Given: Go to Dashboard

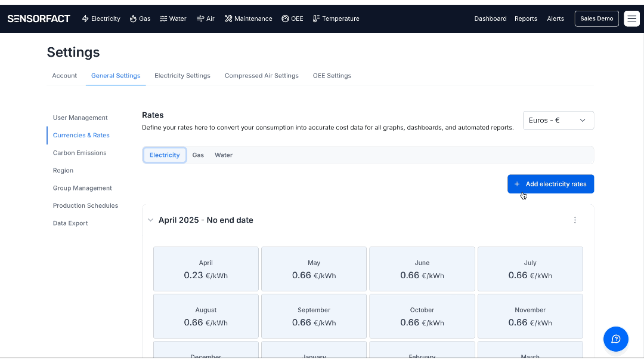Looking at the screenshot, I should [x=490, y=19].
